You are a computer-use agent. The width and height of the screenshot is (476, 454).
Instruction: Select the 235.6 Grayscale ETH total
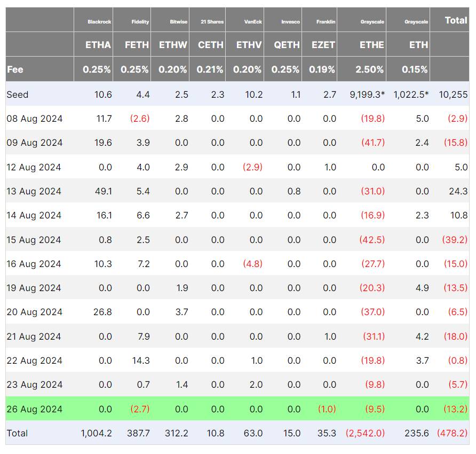(x=417, y=433)
